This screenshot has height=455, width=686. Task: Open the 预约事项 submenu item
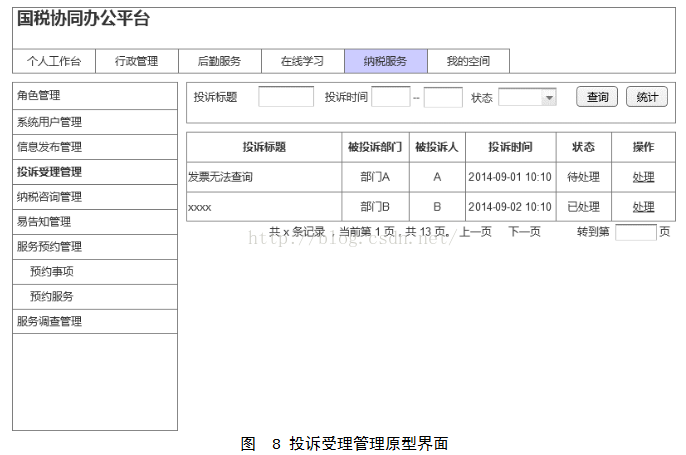(x=95, y=272)
